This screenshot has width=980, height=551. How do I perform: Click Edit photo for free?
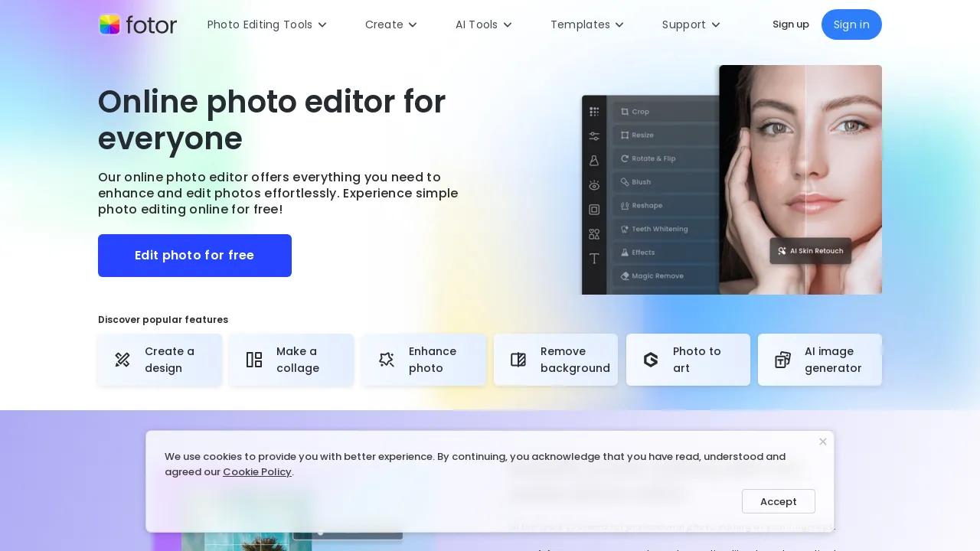(x=194, y=256)
